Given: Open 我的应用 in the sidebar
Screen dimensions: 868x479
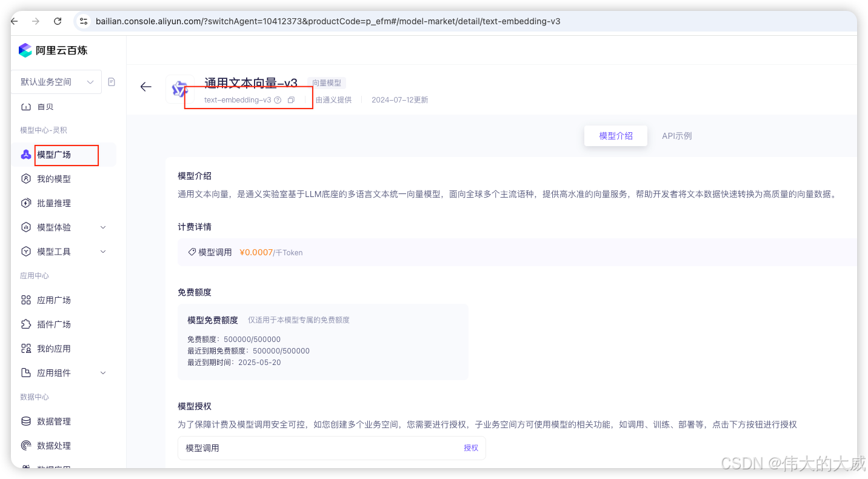Looking at the screenshot, I should 54,349.
